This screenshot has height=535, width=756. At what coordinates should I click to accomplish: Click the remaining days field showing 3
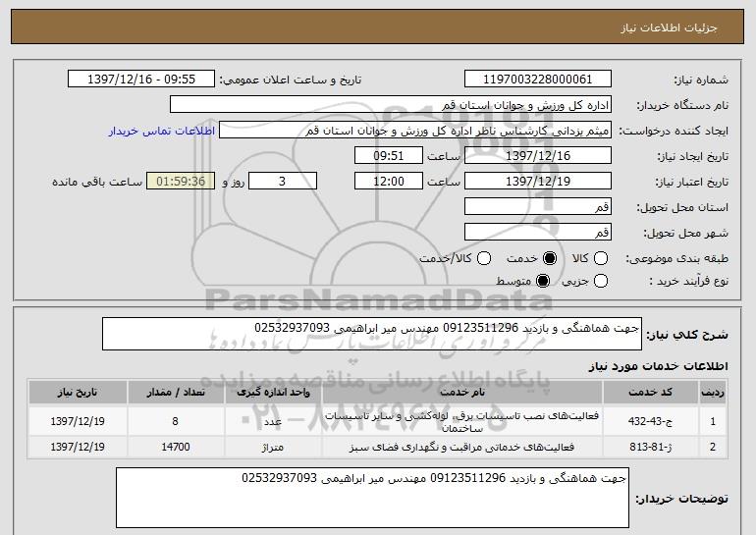(283, 182)
